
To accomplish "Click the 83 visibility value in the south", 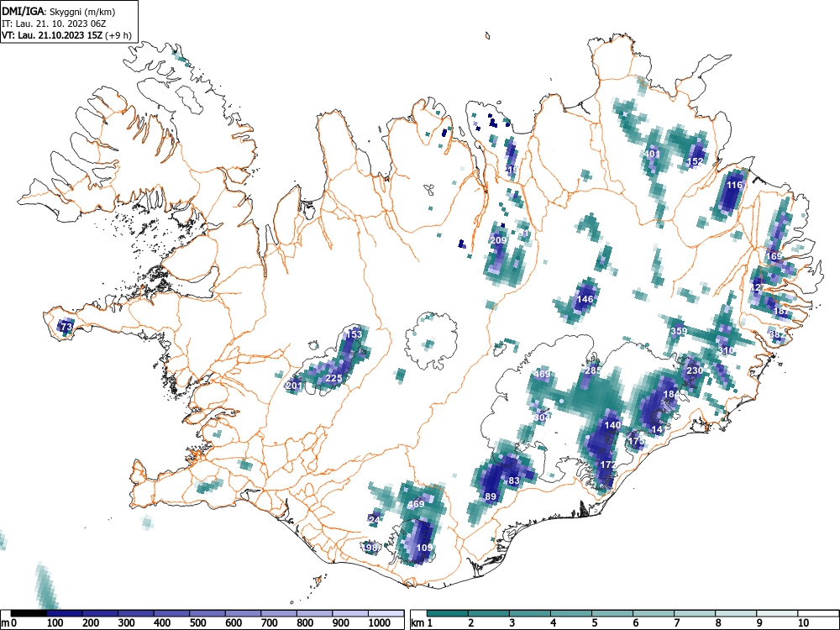I will pyautogui.click(x=514, y=480).
